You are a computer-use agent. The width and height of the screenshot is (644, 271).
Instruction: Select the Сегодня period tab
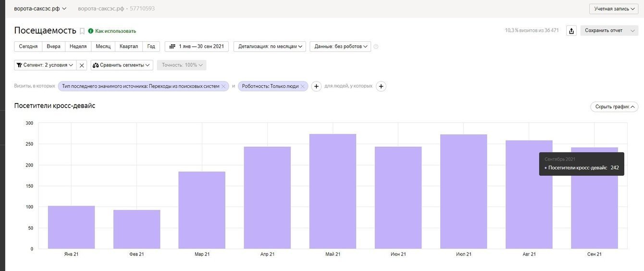[x=28, y=46]
